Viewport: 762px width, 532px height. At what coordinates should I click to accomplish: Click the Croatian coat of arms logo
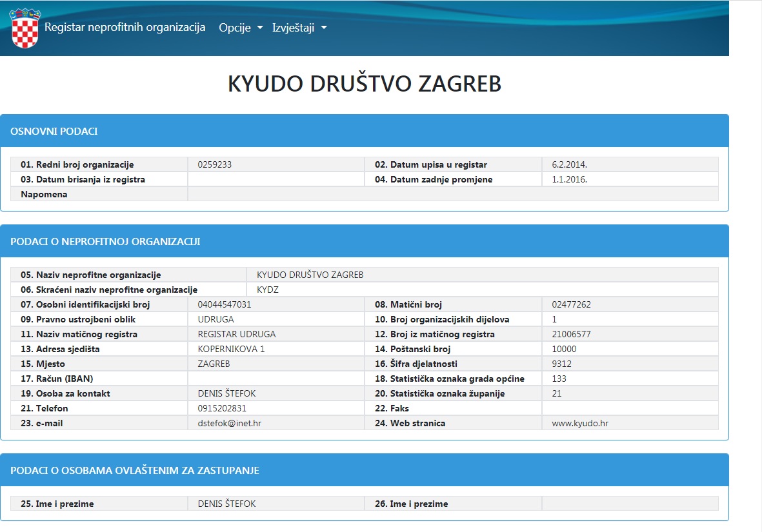click(26, 29)
